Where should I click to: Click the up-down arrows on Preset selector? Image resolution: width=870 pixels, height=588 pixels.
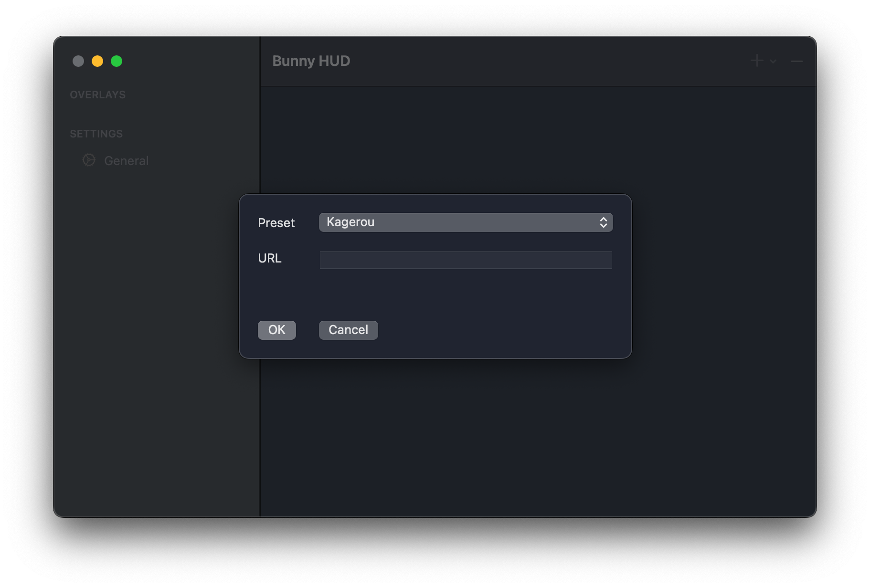point(603,222)
